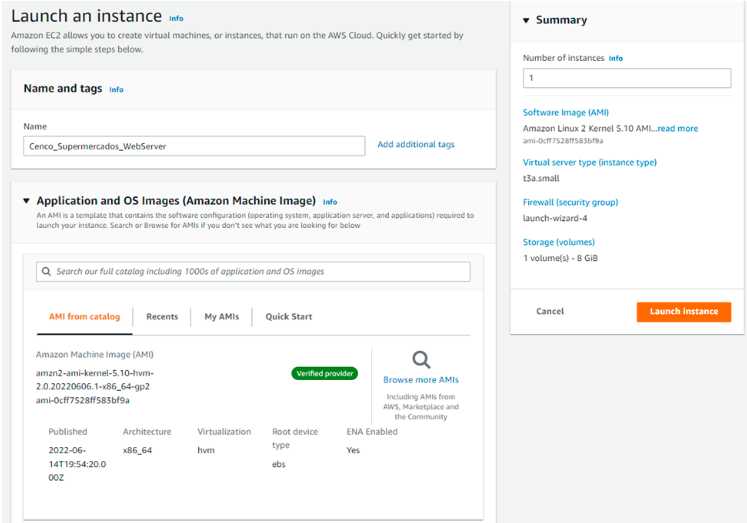This screenshot has height=523, width=747.
Task: Click the instance Name input field
Action: (x=194, y=146)
